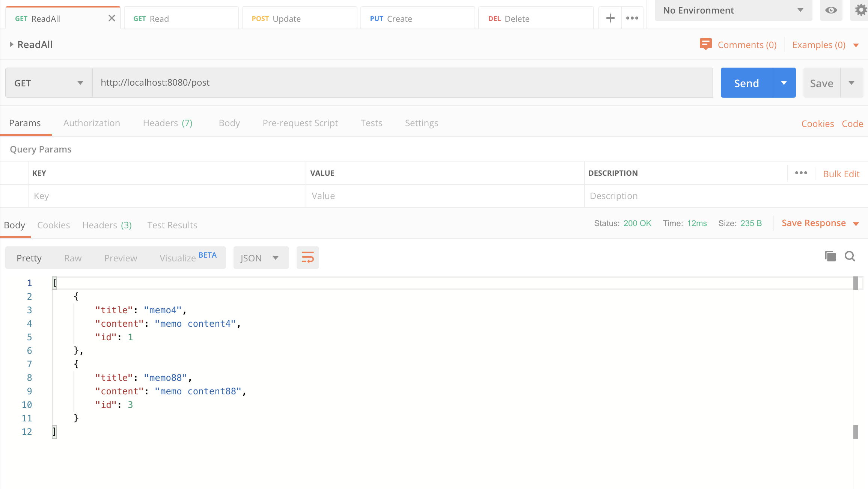Viewport: 868px width, 489px height.
Task: Open the Bulk Edit link
Action: click(x=841, y=174)
